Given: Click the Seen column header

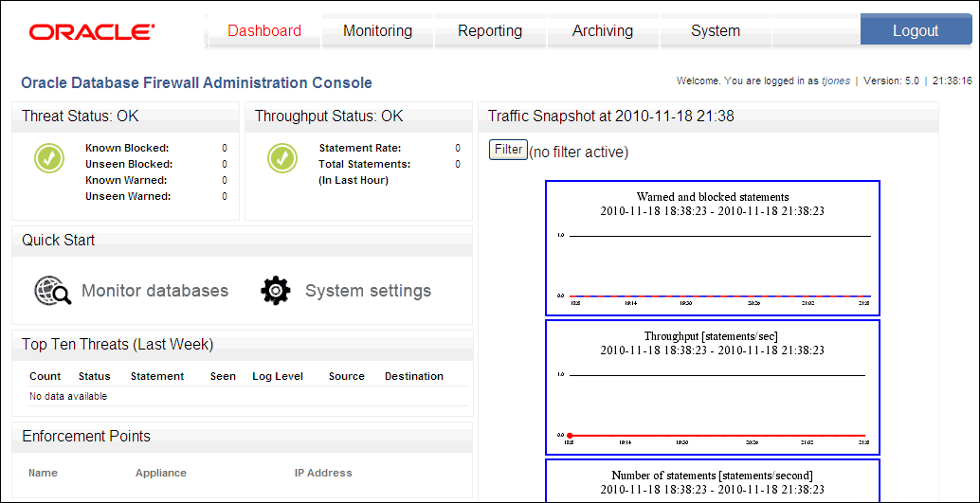Looking at the screenshot, I should tap(223, 376).
